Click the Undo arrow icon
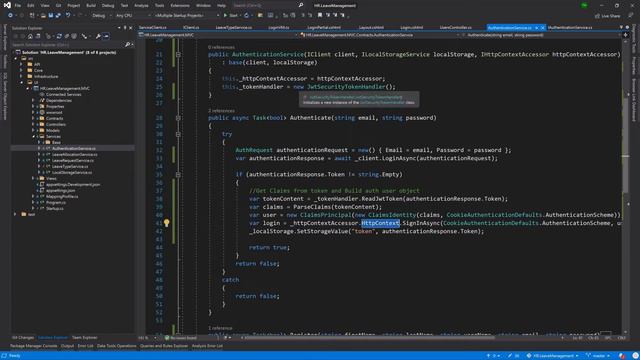 (68, 16)
